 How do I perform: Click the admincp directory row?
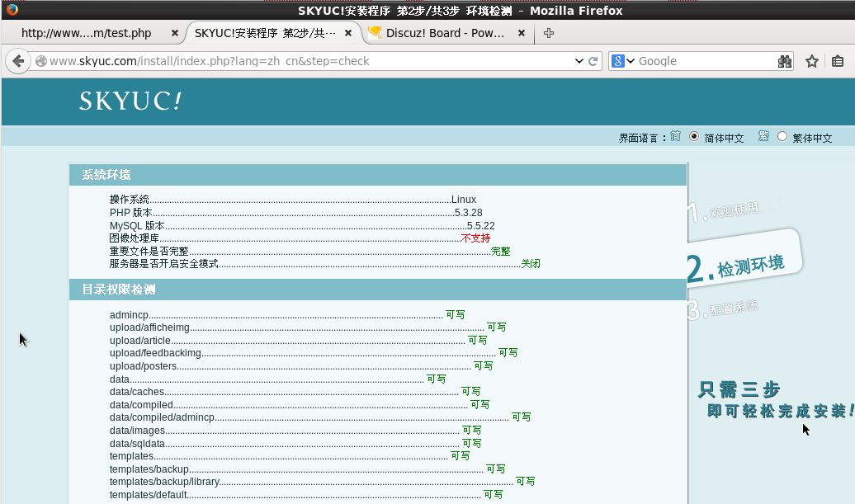tap(287, 315)
